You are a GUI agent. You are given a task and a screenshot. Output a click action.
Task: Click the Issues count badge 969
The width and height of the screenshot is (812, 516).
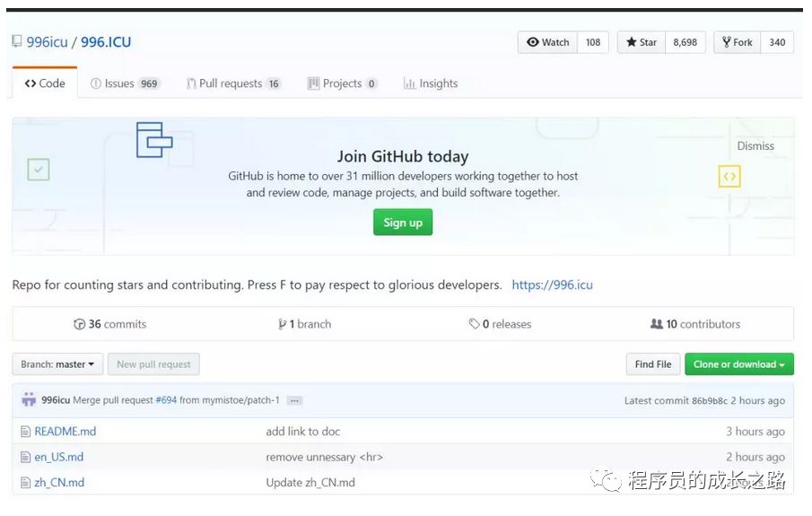click(149, 84)
